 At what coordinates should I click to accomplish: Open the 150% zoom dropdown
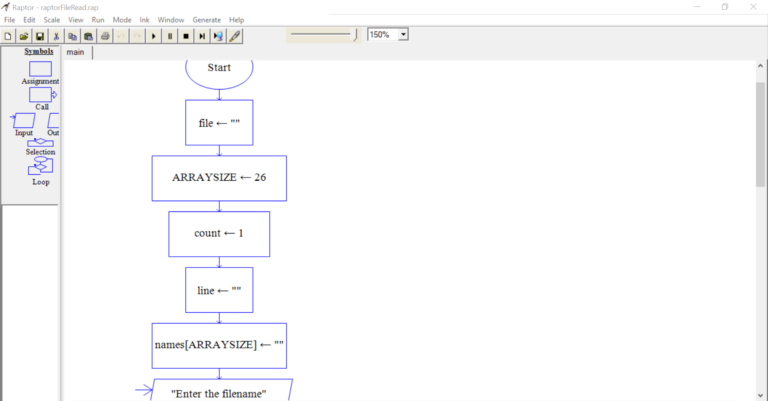point(403,34)
